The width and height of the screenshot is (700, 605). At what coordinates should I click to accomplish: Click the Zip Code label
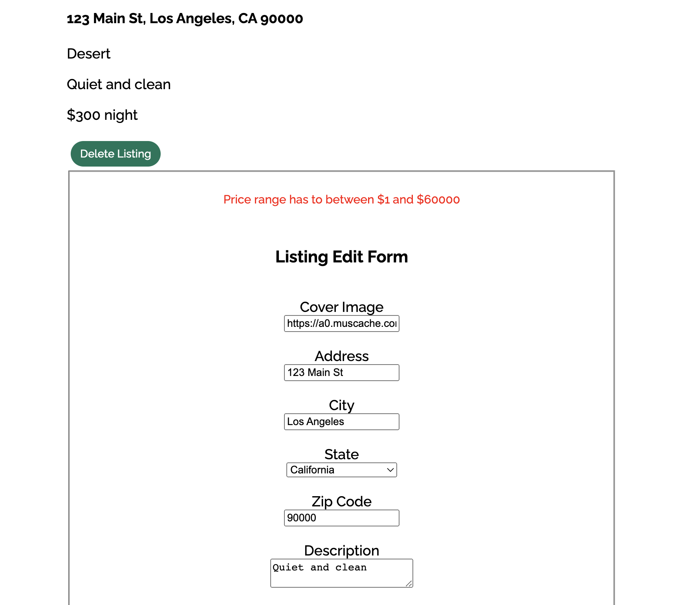click(x=341, y=501)
